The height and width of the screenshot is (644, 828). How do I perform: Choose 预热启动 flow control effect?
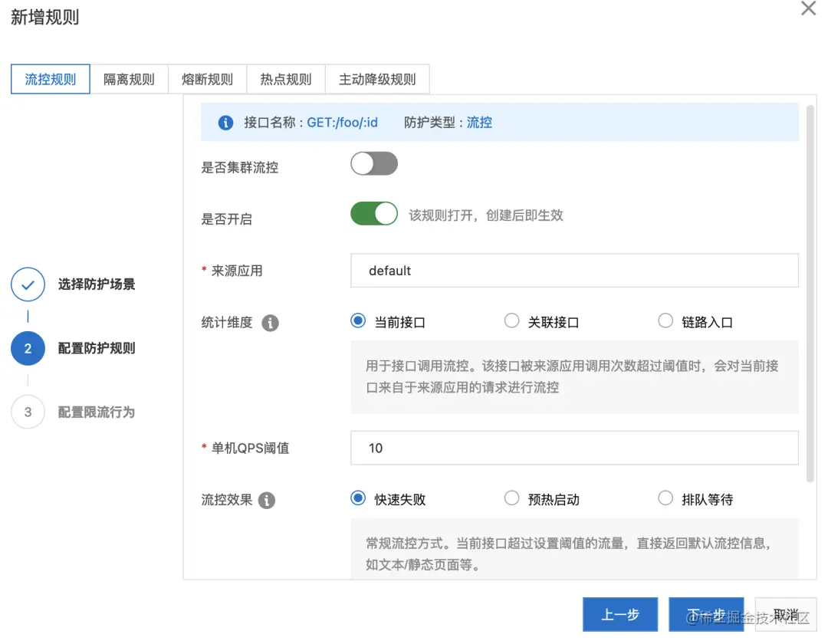click(x=511, y=498)
